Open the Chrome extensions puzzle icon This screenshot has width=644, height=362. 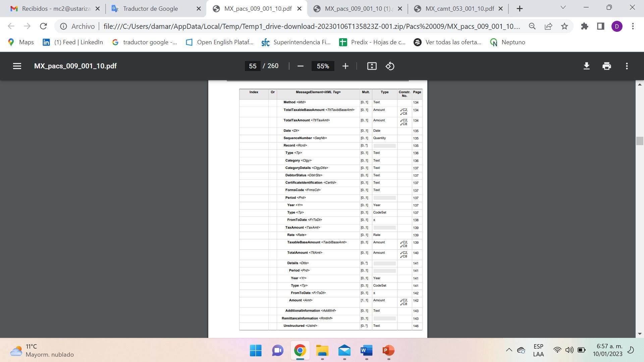coord(585,26)
